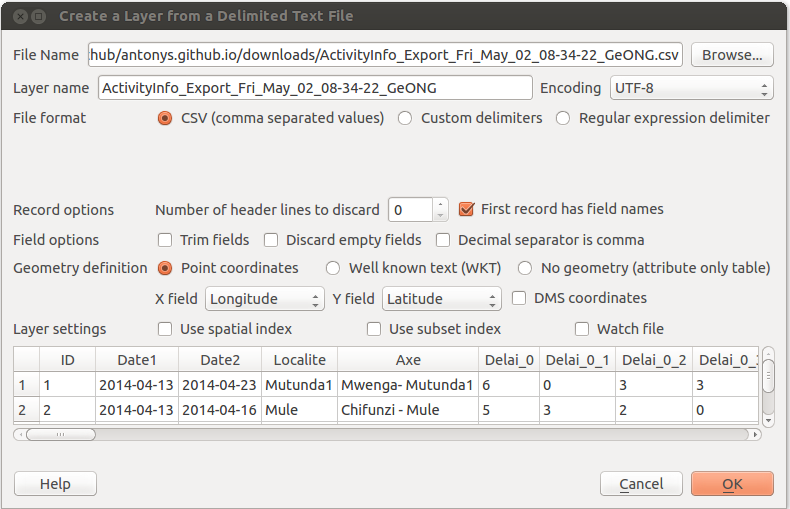This screenshot has width=790, height=509.
Task: Enable Trim fields checkbox
Action: pos(165,240)
